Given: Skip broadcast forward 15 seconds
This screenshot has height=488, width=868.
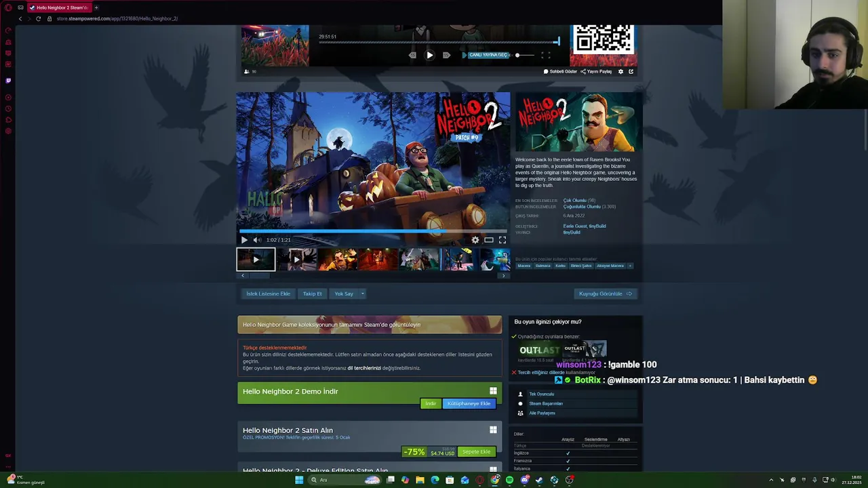Looking at the screenshot, I should click(x=446, y=55).
